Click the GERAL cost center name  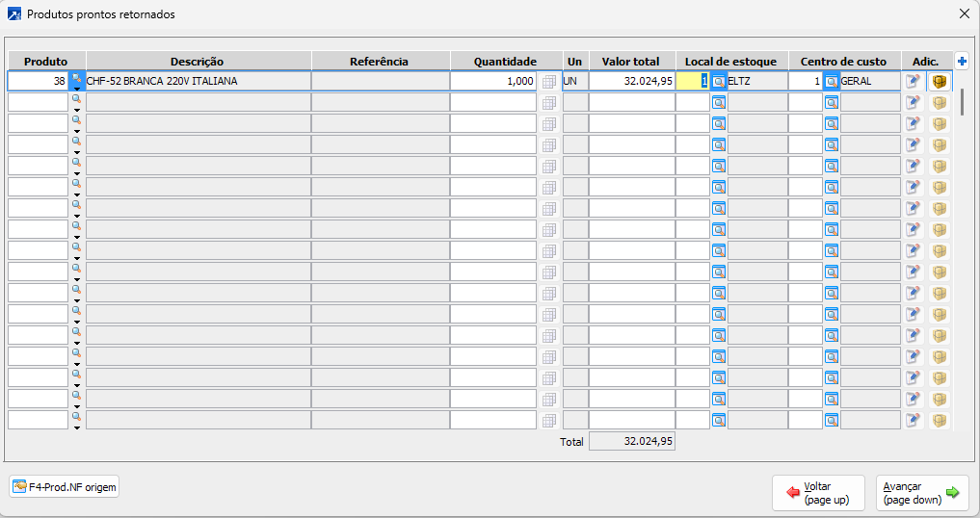click(x=870, y=81)
